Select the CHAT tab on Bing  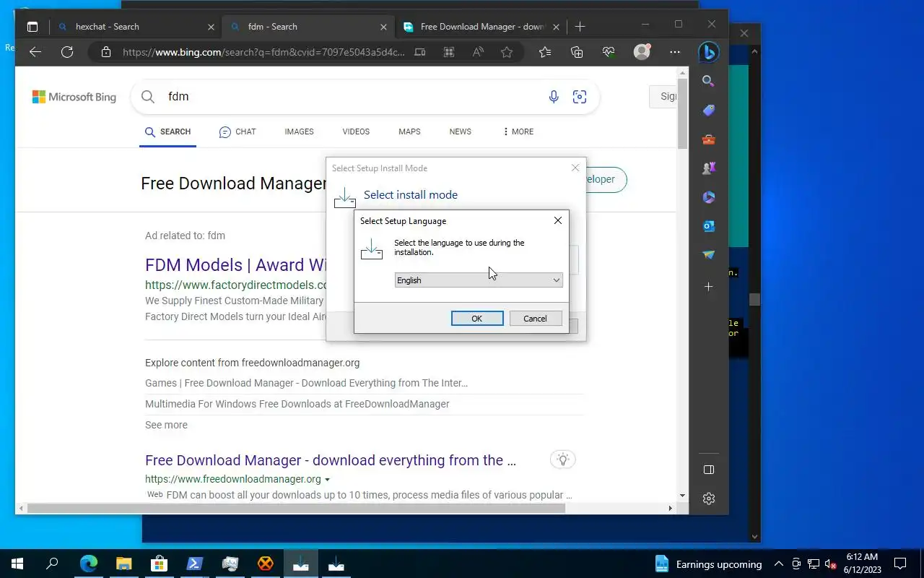pos(237,131)
